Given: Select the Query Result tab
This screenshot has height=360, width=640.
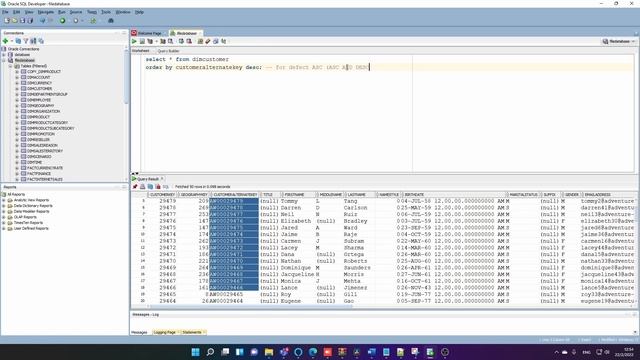Looking at the screenshot, I should (148, 179).
